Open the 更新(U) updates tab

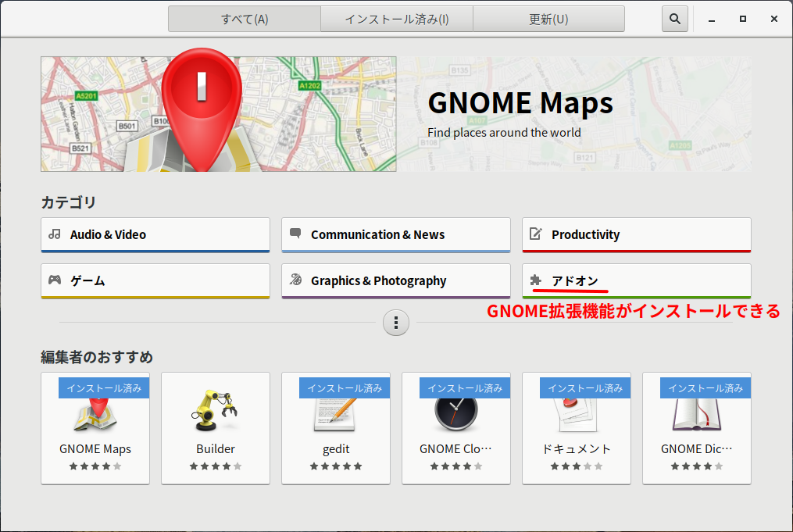point(548,20)
